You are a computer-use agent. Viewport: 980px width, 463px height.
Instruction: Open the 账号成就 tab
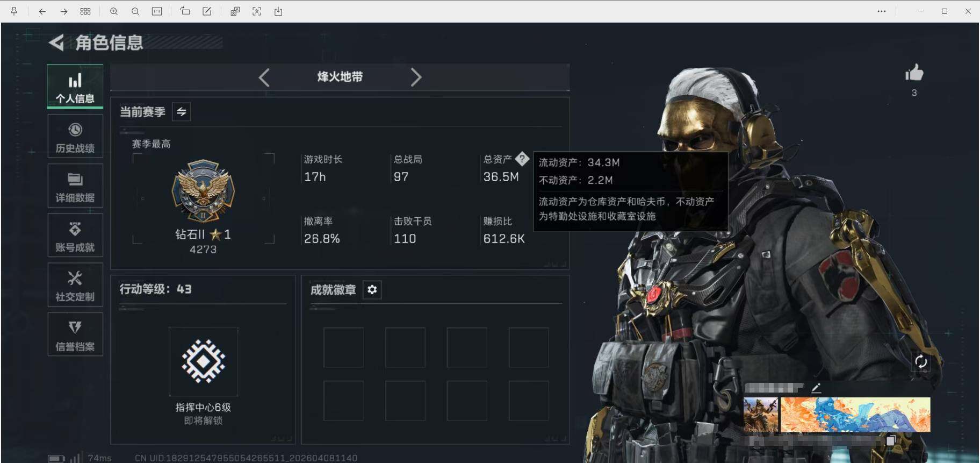75,236
